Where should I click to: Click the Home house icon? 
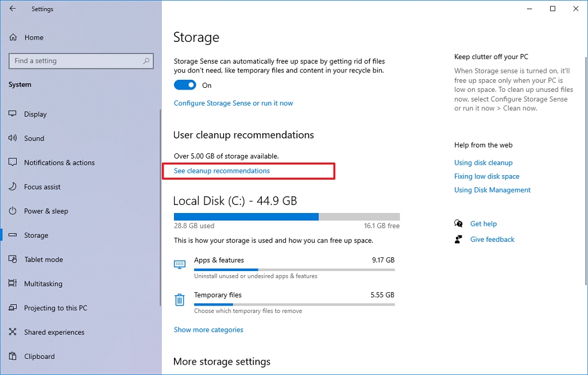tap(13, 37)
